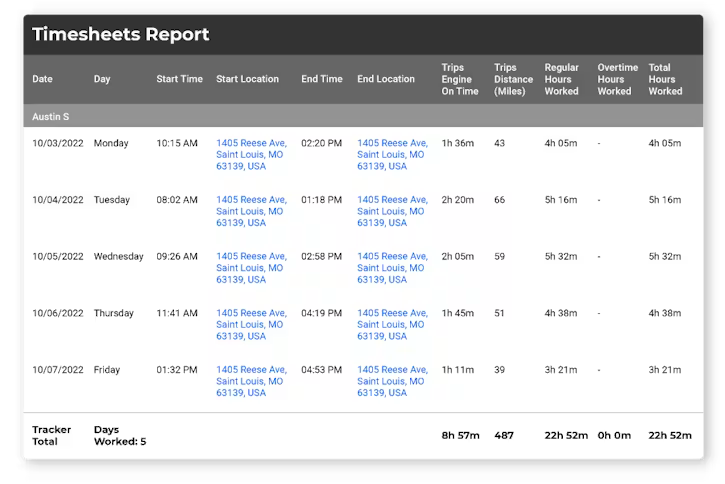Click trip distance value 51
The width and height of the screenshot is (725, 484).
(x=499, y=313)
